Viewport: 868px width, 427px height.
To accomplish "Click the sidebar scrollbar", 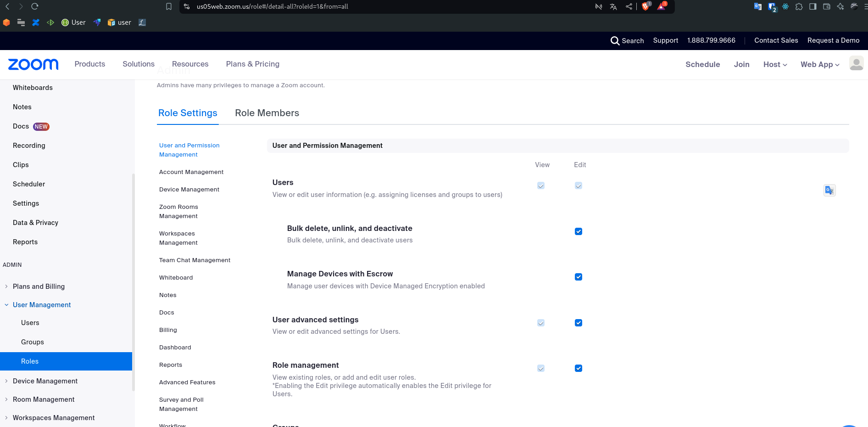I will coord(134,282).
